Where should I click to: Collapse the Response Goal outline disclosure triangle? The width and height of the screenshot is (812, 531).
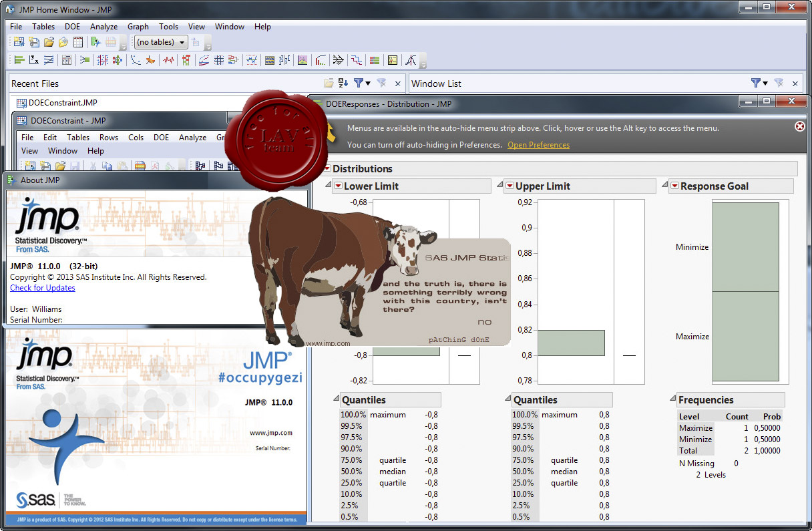[x=664, y=186]
